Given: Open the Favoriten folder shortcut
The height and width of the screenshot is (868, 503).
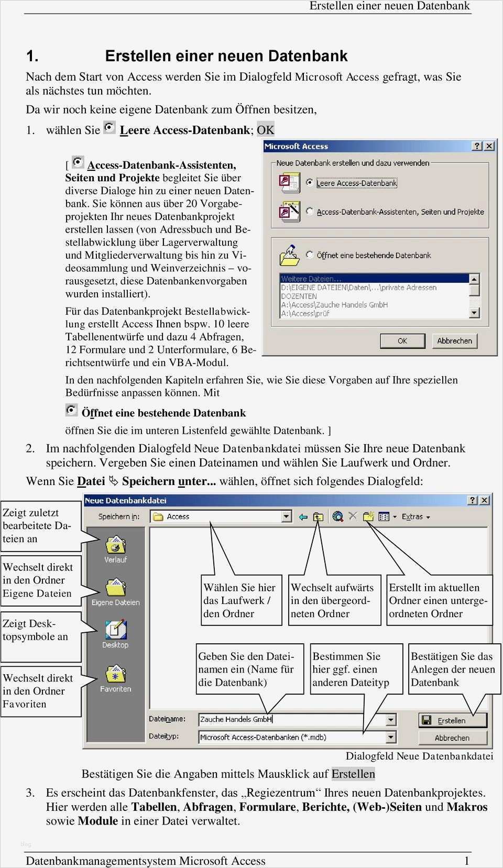Looking at the screenshot, I should point(115,678).
